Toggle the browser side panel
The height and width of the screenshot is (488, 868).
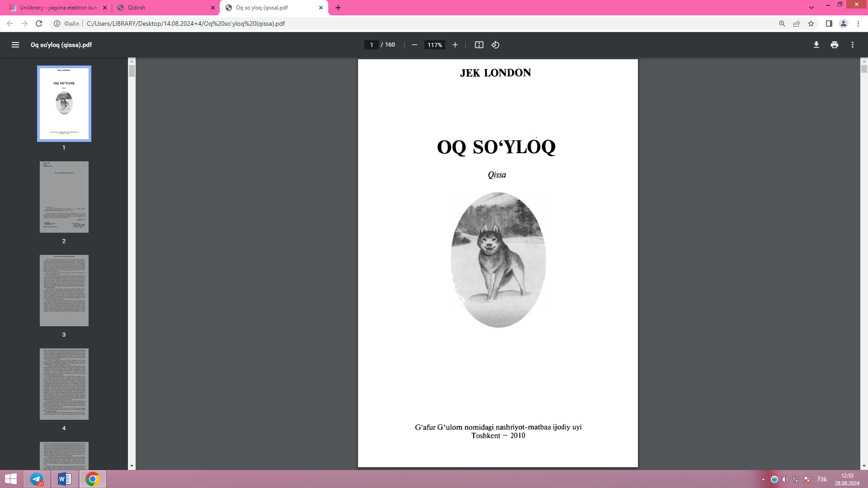(829, 23)
